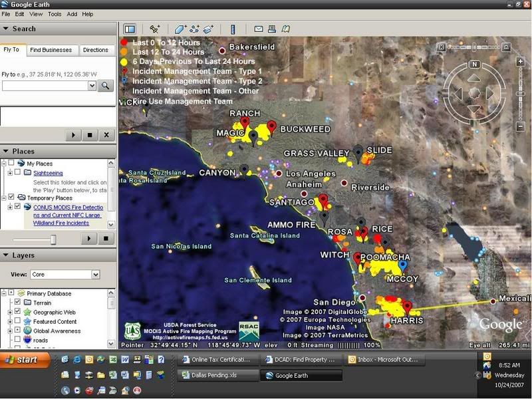
Task: Toggle the Sightseeing checkbox
Action: (x=18, y=172)
